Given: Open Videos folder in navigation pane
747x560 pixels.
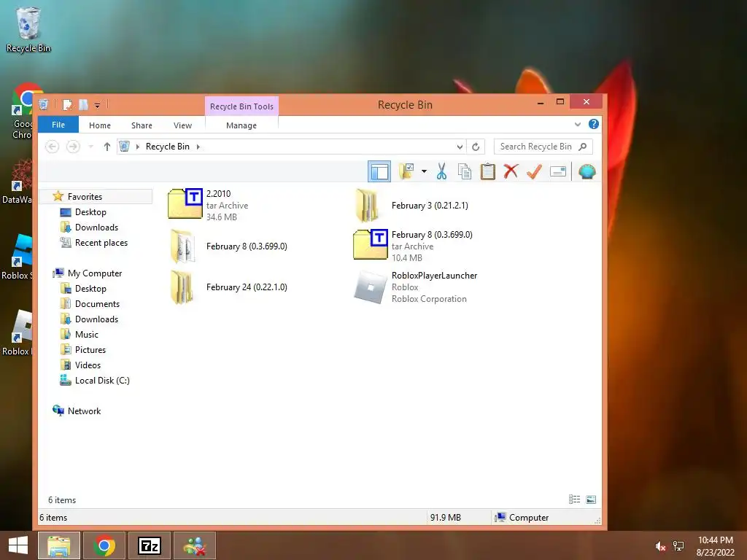Looking at the screenshot, I should (88, 365).
